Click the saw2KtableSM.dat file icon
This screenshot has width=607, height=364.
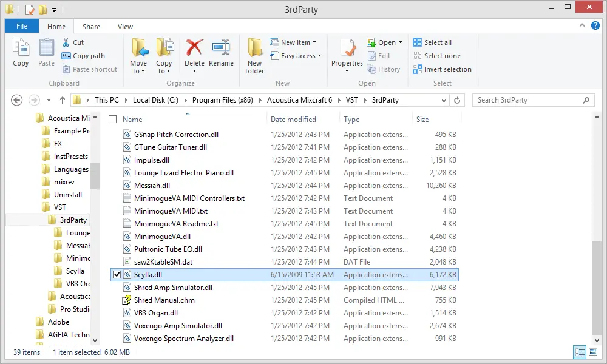[x=127, y=262]
